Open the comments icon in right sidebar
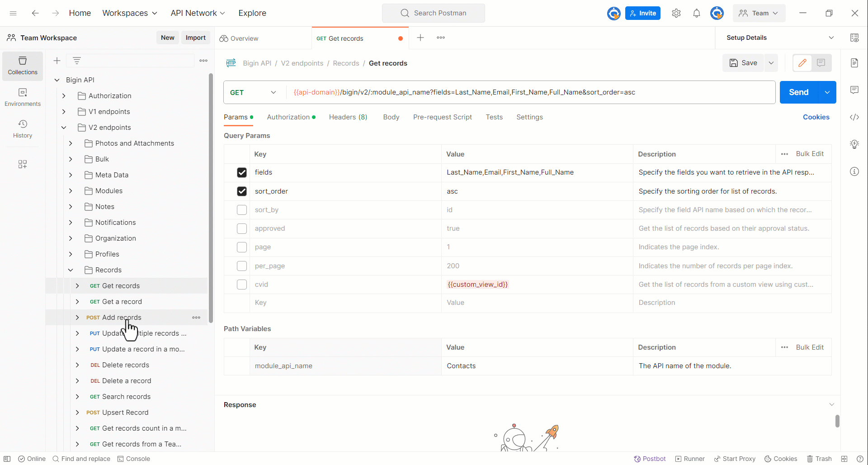 coord(854,90)
